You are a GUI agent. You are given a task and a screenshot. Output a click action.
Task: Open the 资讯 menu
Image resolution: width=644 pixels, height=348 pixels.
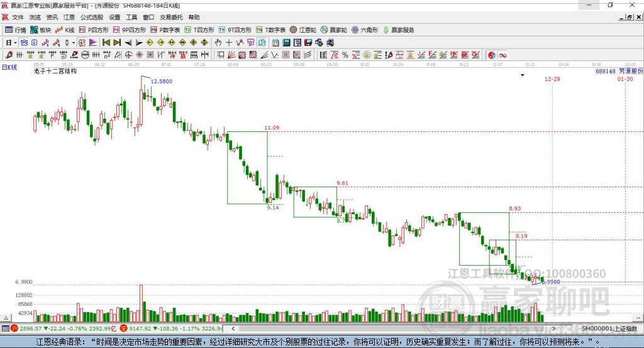[52, 17]
